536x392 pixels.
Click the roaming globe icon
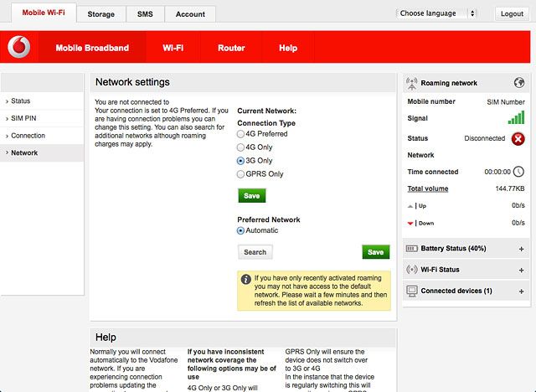(519, 82)
